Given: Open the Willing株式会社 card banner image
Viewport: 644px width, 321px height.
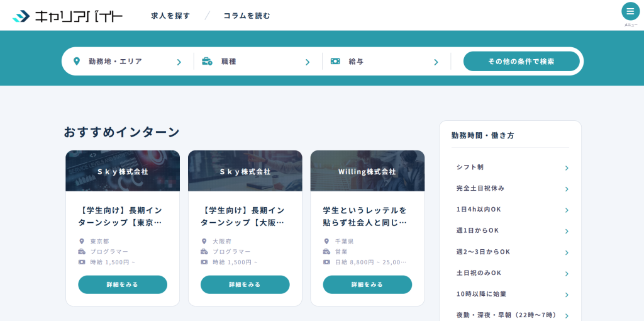Looking at the screenshot, I should [367, 171].
